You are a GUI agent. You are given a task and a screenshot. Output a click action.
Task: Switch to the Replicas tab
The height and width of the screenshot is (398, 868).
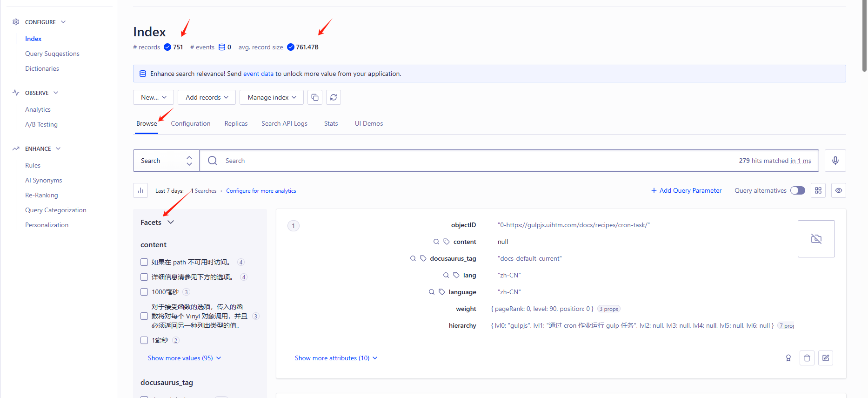[x=236, y=123]
